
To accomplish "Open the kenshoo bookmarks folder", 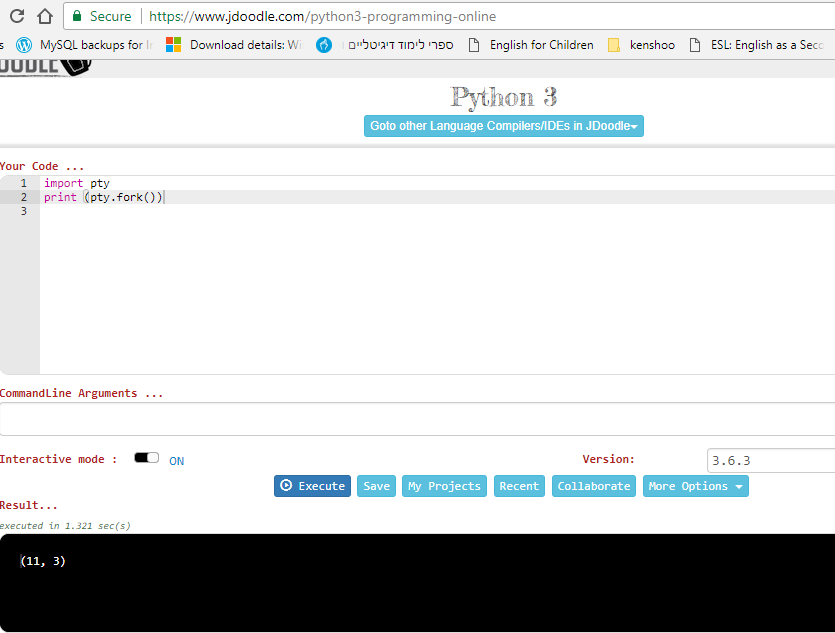I will pos(648,44).
